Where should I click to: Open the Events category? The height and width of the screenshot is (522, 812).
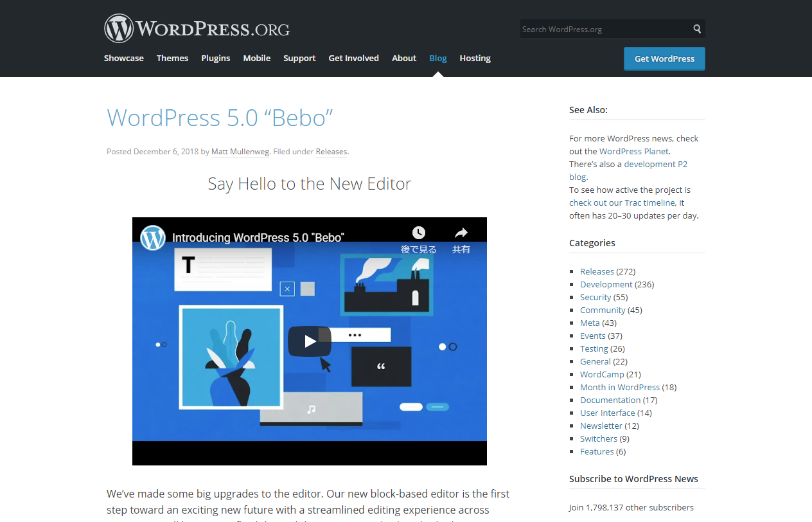[593, 336]
